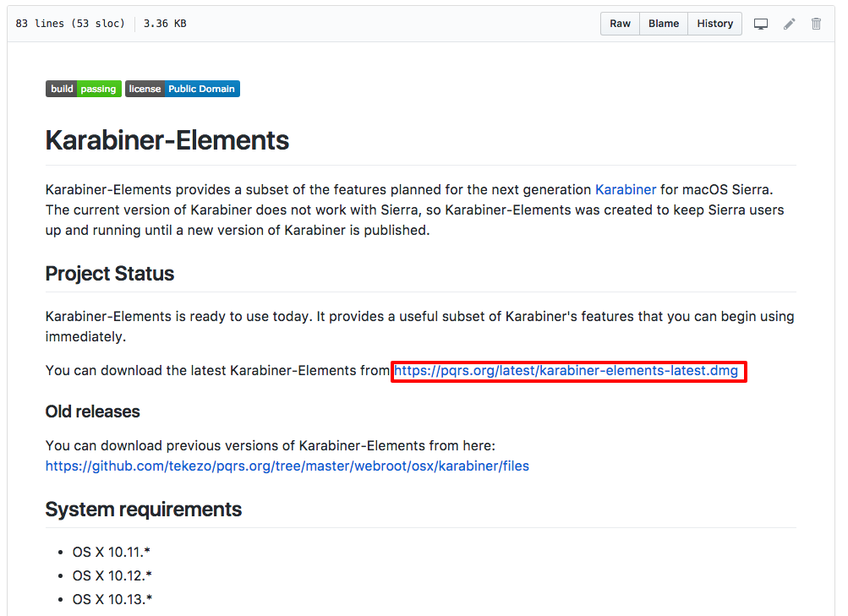The height and width of the screenshot is (616, 848).
Task: Select the OS X 10.12.* list item
Action: (112, 576)
